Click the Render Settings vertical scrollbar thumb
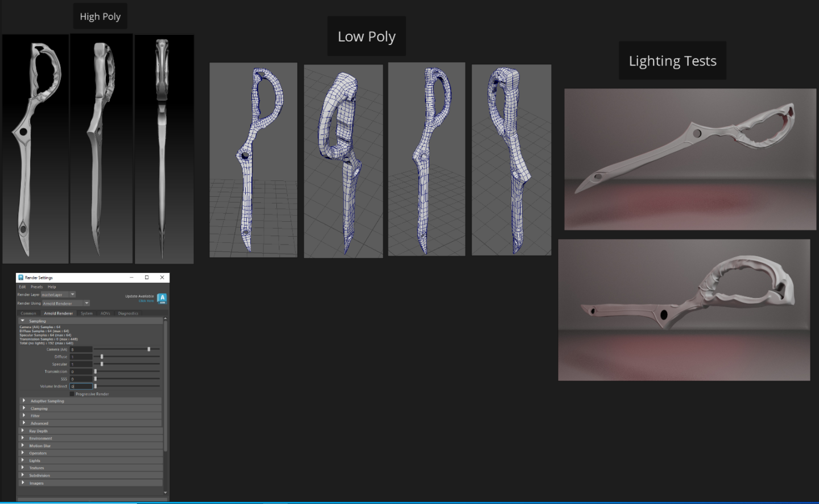 [x=166, y=387]
